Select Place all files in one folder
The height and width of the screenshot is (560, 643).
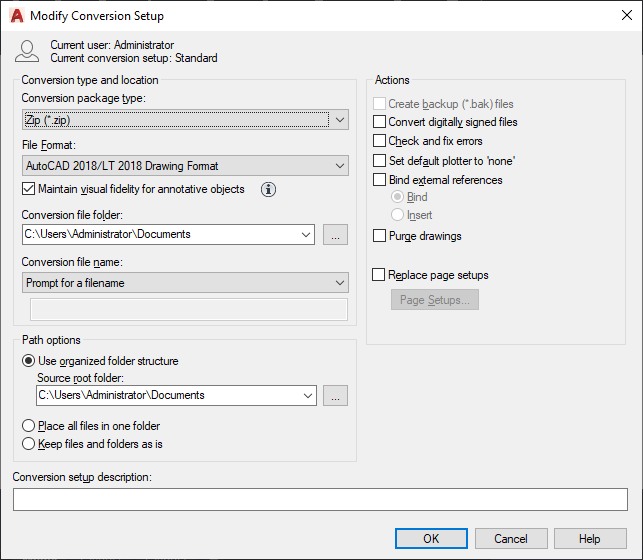(29, 426)
